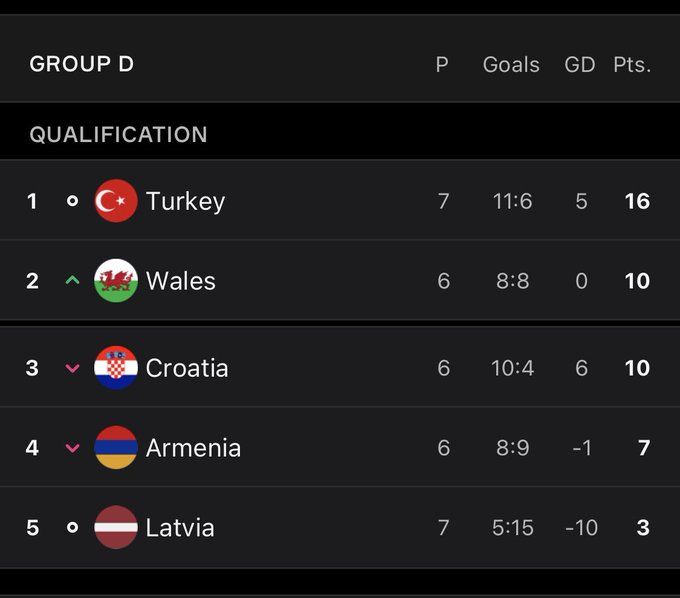Click the Turkey flag icon

pos(116,201)
